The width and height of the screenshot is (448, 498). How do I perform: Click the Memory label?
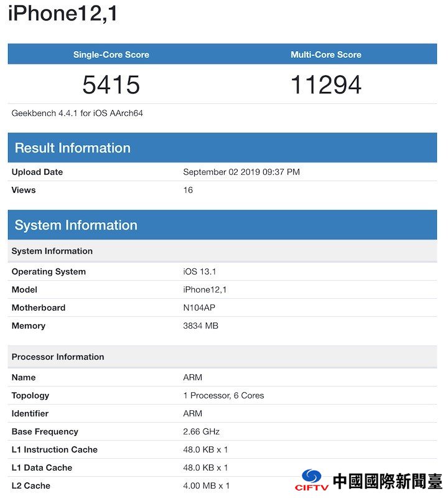click(x=29, y=326)
